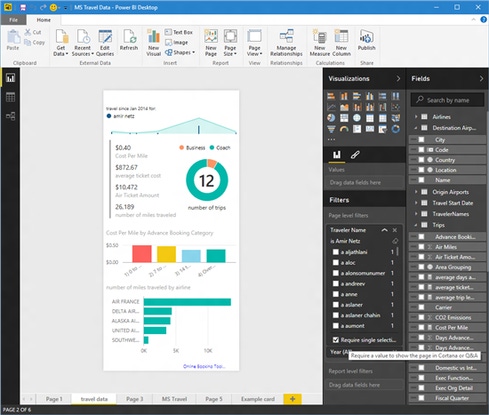The image size is (489, 415).
Task: Check the Air Miles field box
Action: coord(421,247)
